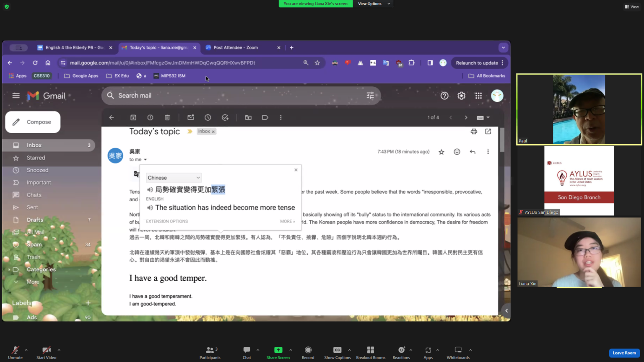Click the Leave Room button
The width and height of the screenshot is (644, 362).
pyautogui.click(x=624, y=353)
